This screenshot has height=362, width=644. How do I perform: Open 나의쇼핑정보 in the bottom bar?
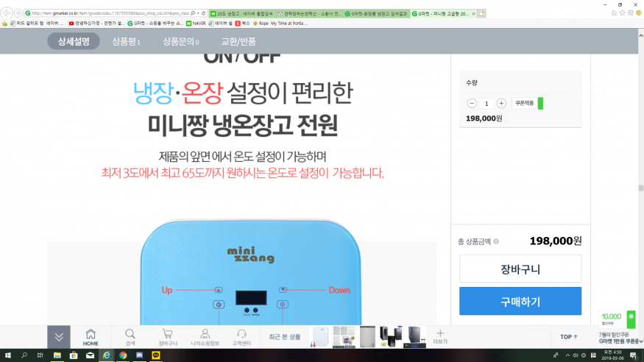click(x=205, y=338)
